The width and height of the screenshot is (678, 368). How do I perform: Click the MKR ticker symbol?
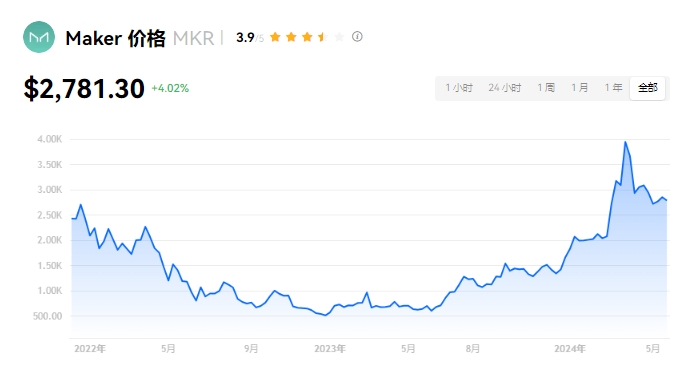point(193,38)
